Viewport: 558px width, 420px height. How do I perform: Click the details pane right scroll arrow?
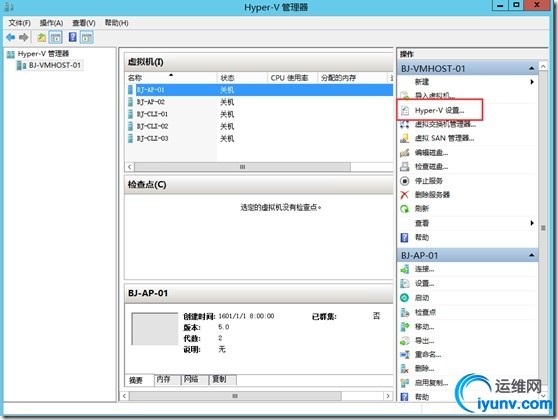click(x=388, y=396)
